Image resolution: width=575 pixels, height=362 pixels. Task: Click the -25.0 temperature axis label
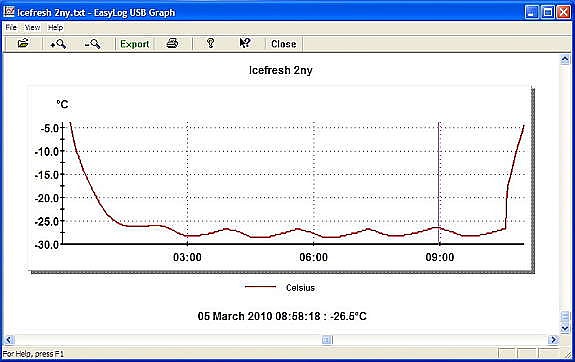[x=47, y=222]
